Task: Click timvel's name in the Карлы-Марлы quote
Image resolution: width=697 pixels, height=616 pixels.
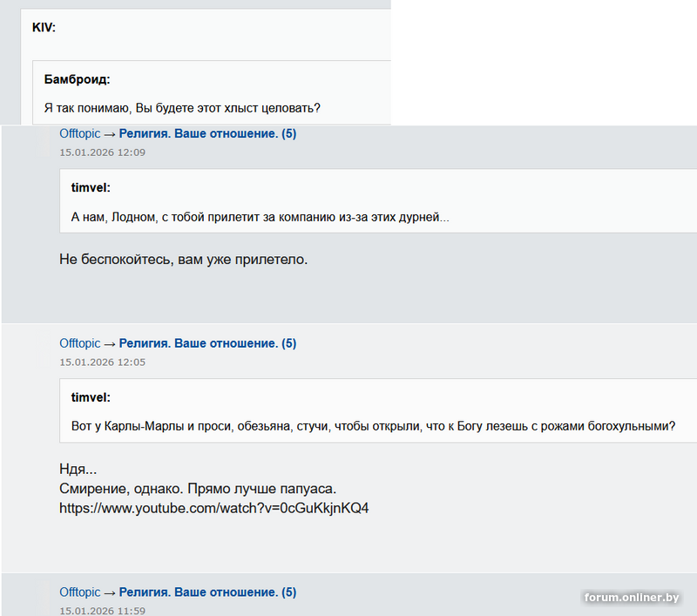Action: tap(91, 397)
